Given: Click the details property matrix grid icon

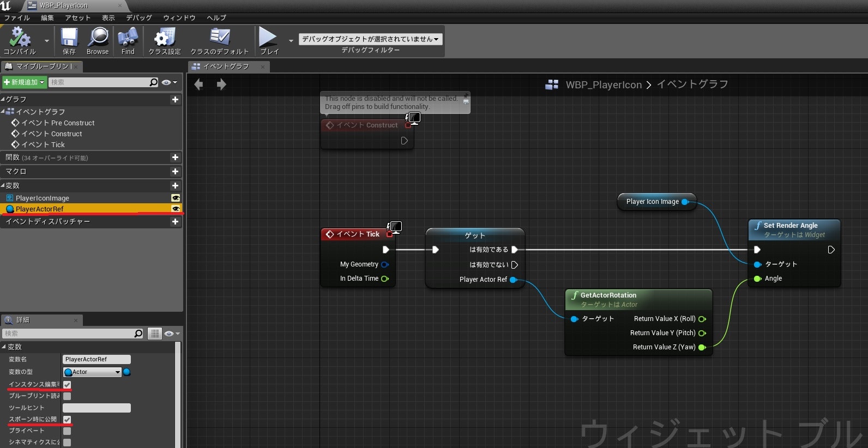Looking at the screenshot, I should tap(155, 334).
